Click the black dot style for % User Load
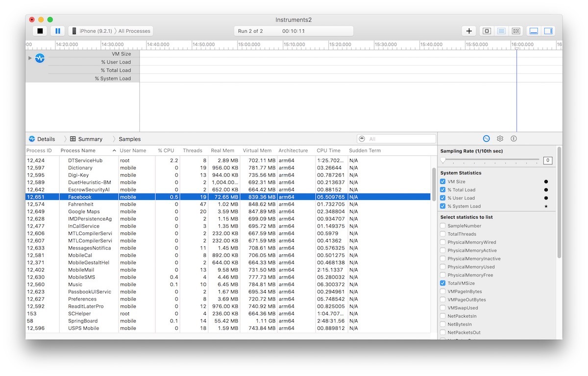This screenshot has width=588, height=376. coord(546,198)
